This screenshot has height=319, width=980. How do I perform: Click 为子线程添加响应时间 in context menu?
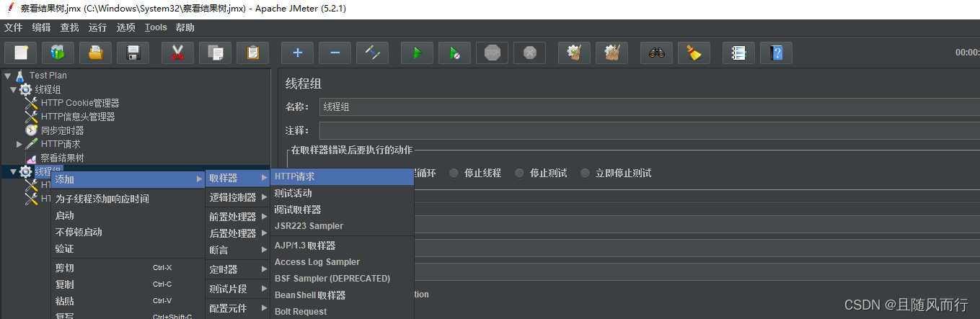(x=128, y=199)
